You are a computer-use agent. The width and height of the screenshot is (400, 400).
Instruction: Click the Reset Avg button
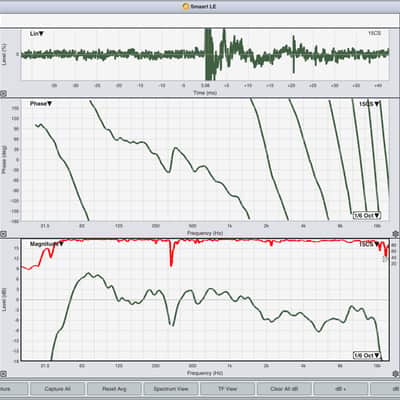pyautogui.click(x=114, y=389)
